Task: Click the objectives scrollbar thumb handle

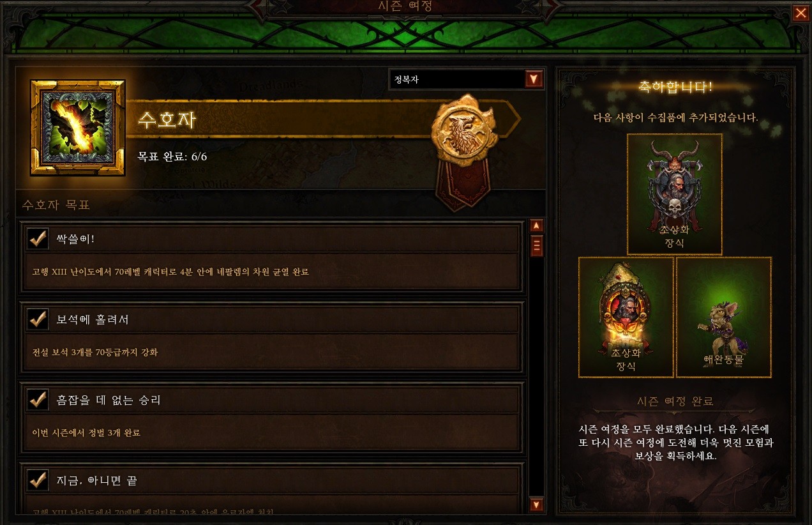Action: [537, 245]
